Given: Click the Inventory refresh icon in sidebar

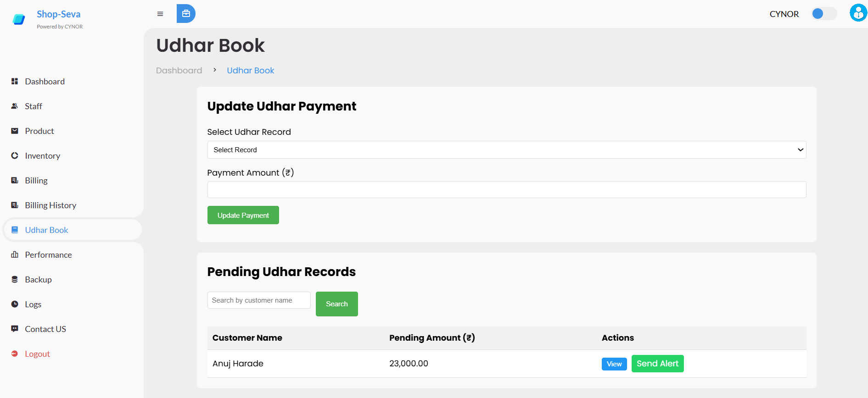Looking at the screenshot, I should (15, 155).
